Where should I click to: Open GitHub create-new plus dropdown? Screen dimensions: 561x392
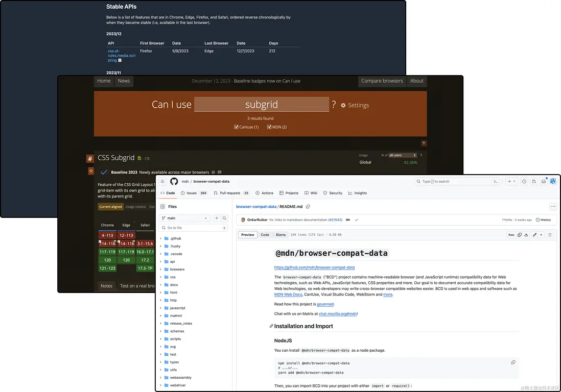[511, 182]
